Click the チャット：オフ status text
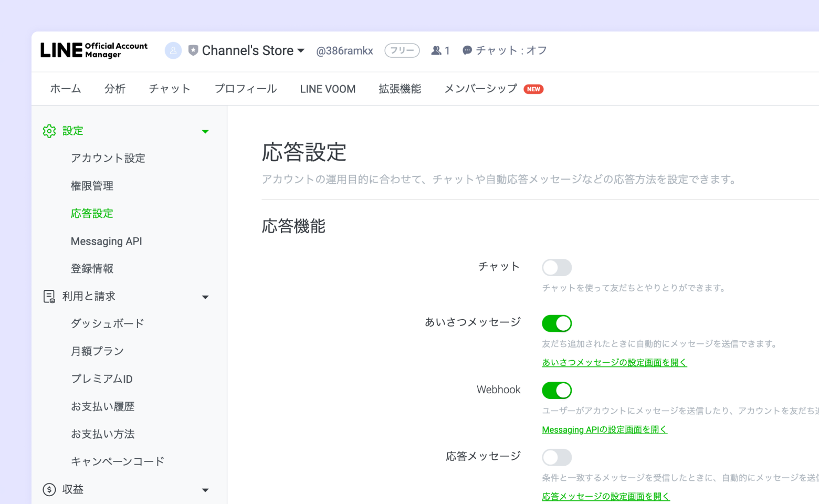This screenshot has height=504, width=819. pyautogui.click(x=511, y=50)
